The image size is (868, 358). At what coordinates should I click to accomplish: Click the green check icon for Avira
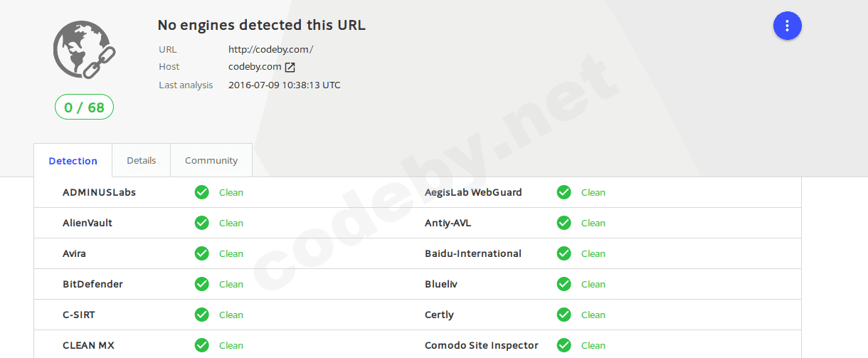click(202, 253)
